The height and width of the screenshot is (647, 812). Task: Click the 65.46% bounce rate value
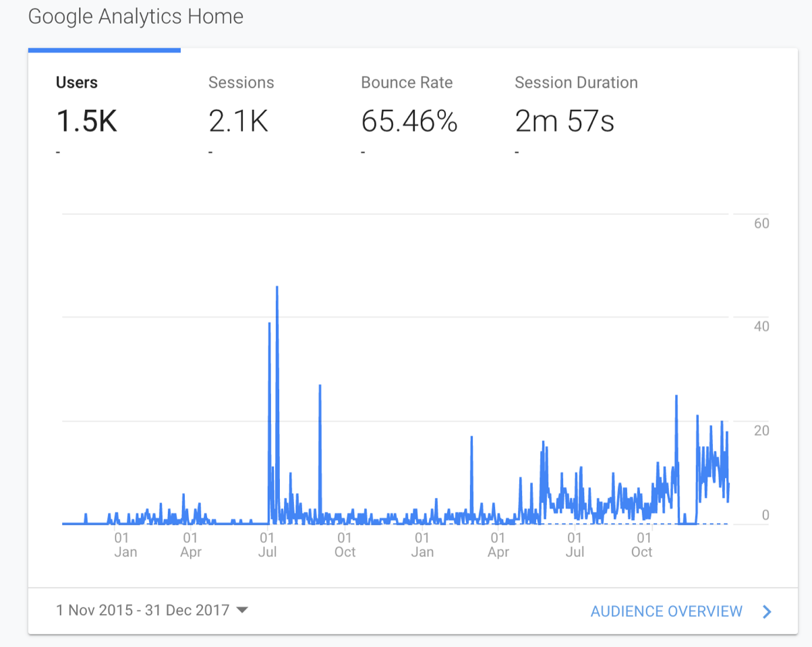pyautogui.click(x=409, y=122)
